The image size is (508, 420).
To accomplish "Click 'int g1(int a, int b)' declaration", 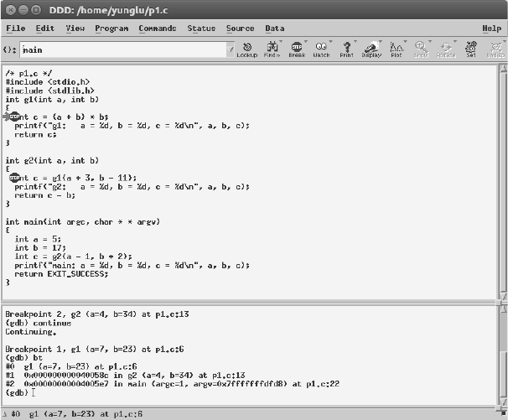I will pyautogui.click(x=52, y=100).
